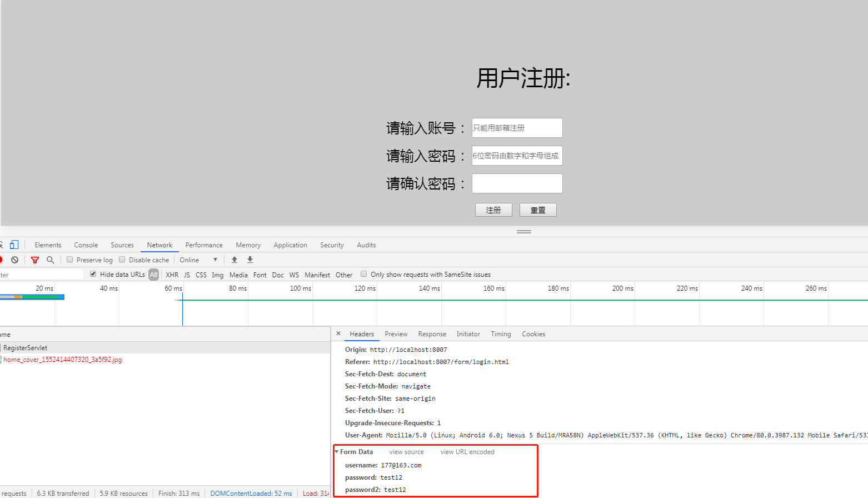Clear the network requests list

tap(14, 260)
